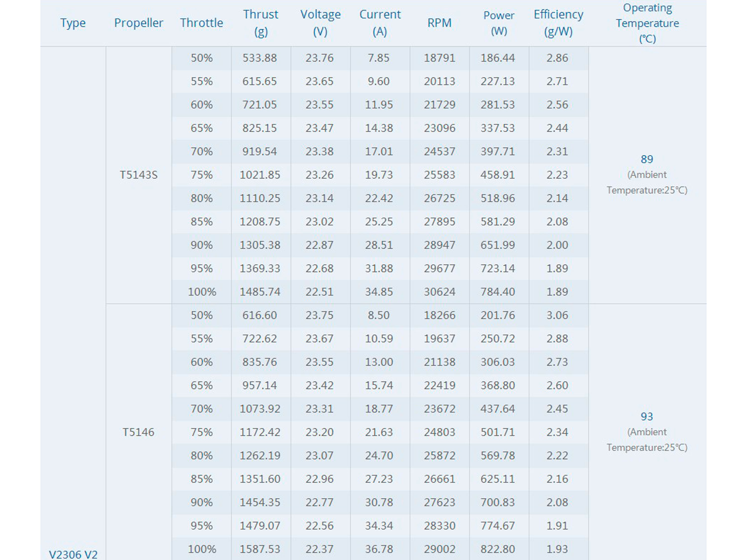Click the T5146 propeller cell
Image resolution: width=747 pixels, height=560 pixels.
point(138,432)
